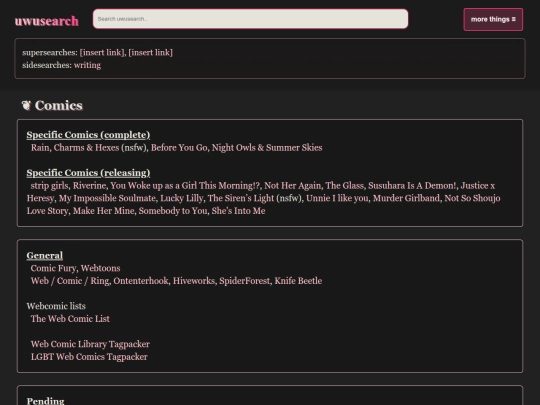Open LGBT Web Comics Tagpacker link
Screen dimensions: 540x405
click(x=89, y=357)
